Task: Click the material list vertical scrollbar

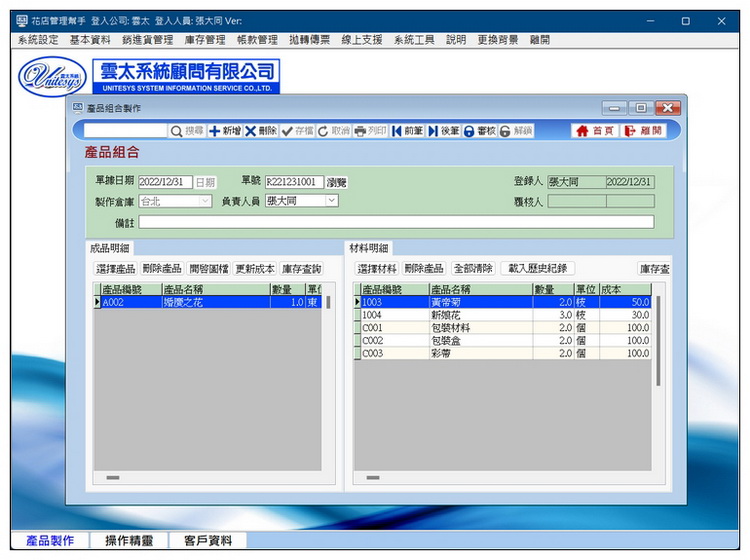Action: tap(657, 340)
